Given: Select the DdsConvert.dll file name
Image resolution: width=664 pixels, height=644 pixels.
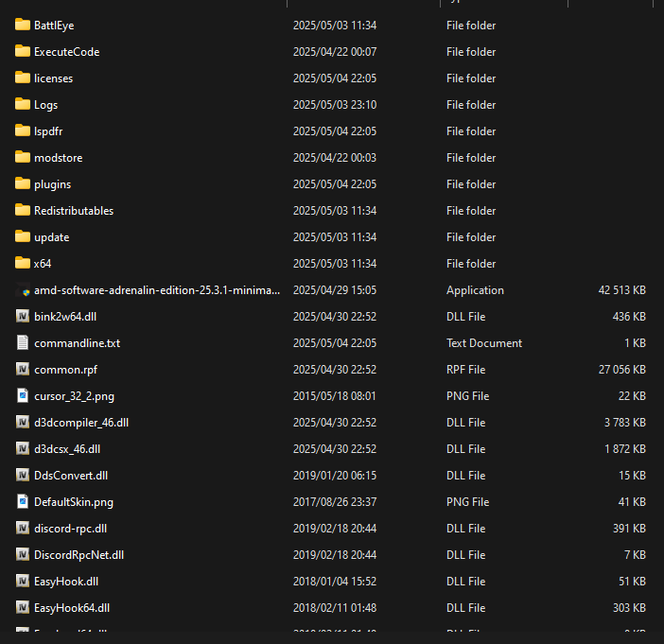Looking at the screenshot, I should point(71,476).
